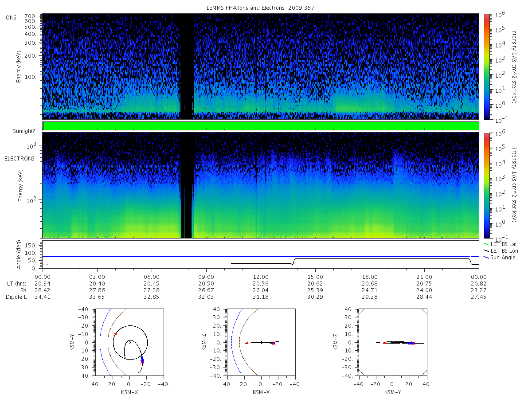The image size is (532, 399).
Task: Click the red dot in KSM-X/KSM-Y orbit plot
Action: pyautogui.click(x=115, y=334)
